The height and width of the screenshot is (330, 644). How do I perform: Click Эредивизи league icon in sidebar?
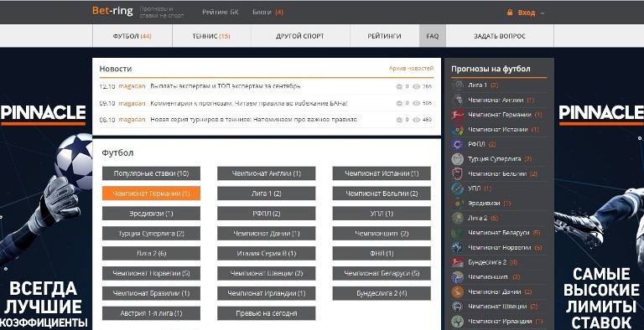(458, 204)
